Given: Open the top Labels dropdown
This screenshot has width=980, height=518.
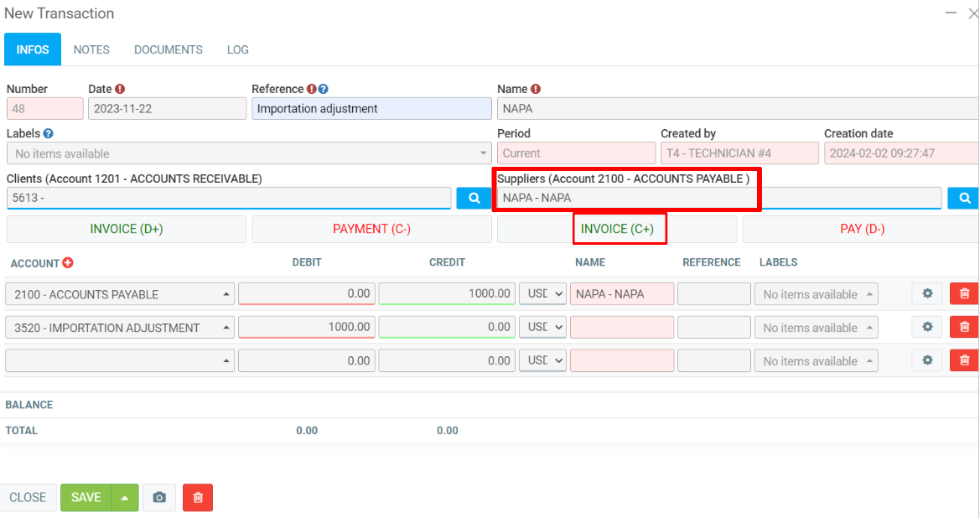Looking at the screenshot, I should (x=248, y=153).
